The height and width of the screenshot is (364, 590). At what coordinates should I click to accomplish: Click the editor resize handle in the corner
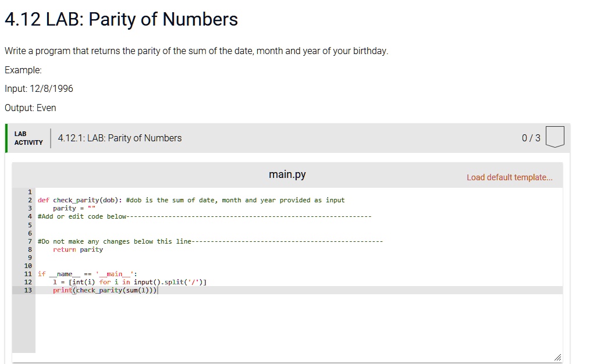557,357
